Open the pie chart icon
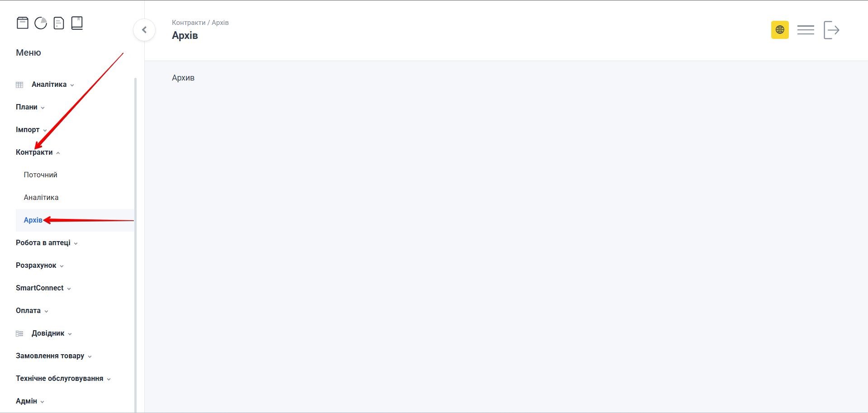868x413 pixels. (41, 23)
